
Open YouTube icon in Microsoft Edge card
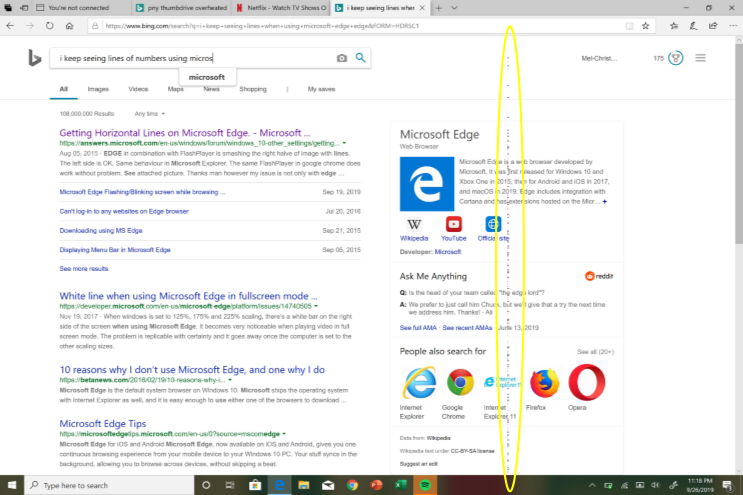[x=453, y=224]
